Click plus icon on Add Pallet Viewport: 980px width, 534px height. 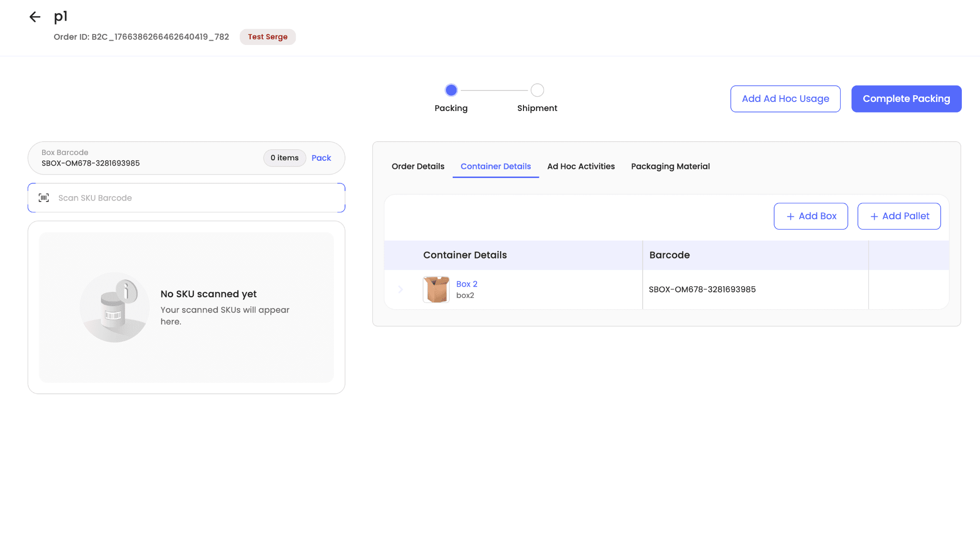(874, 216)
